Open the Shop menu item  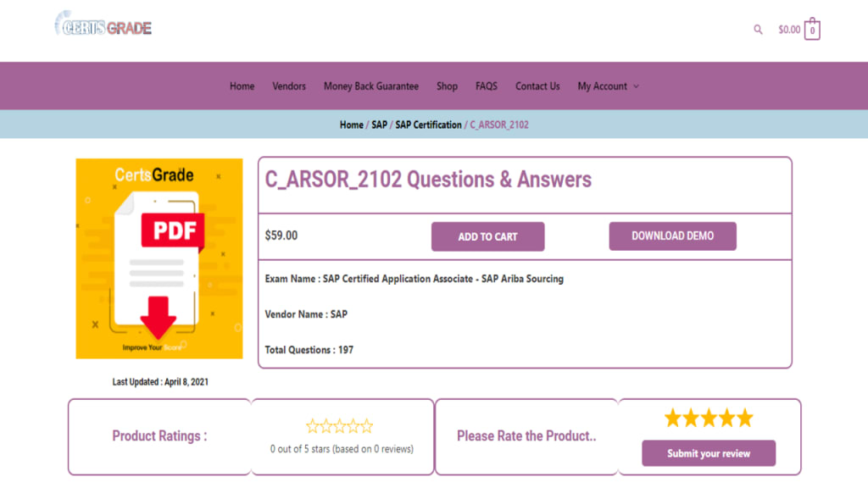pos(447,86)
